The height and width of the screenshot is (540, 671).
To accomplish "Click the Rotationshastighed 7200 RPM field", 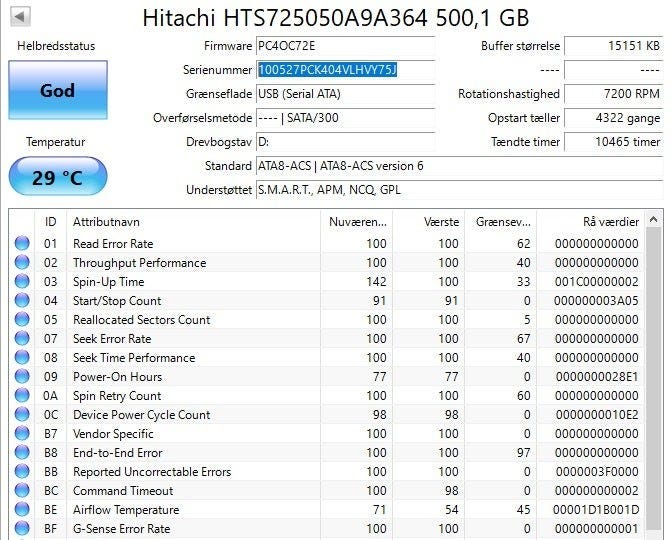I will (612, 94).
